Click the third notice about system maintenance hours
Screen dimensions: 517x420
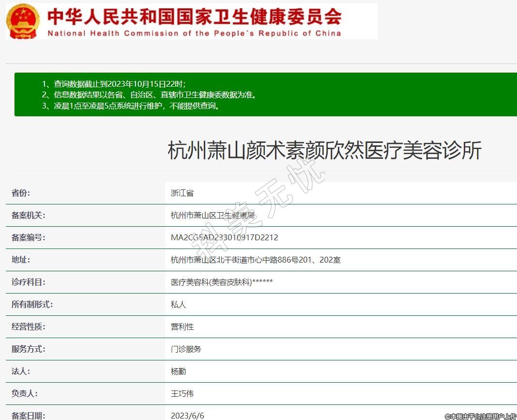point(131,106)
